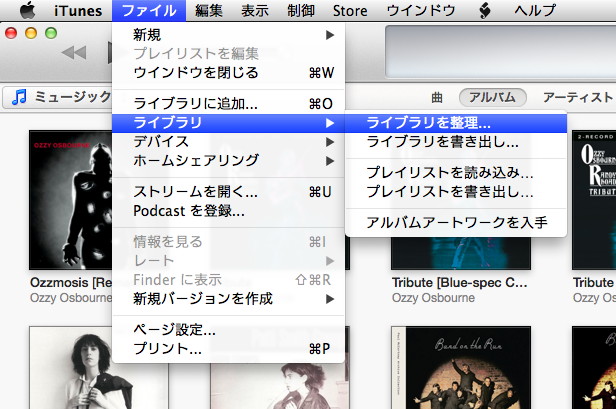Choose Podcast を登録…

click(228, 211)
